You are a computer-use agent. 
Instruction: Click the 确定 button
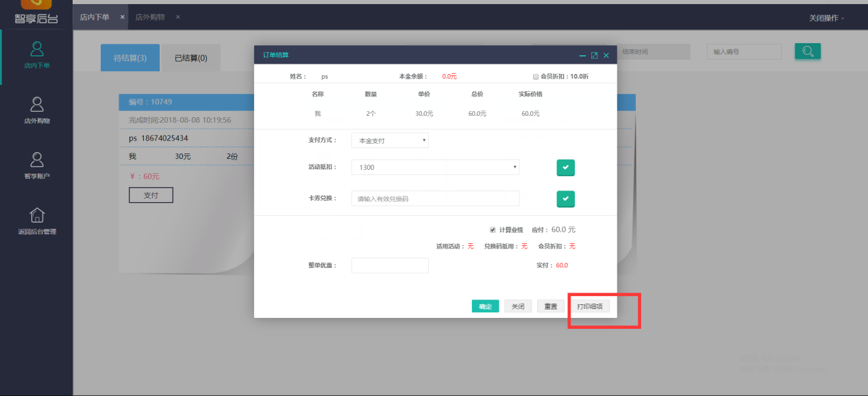pos(485,306)
